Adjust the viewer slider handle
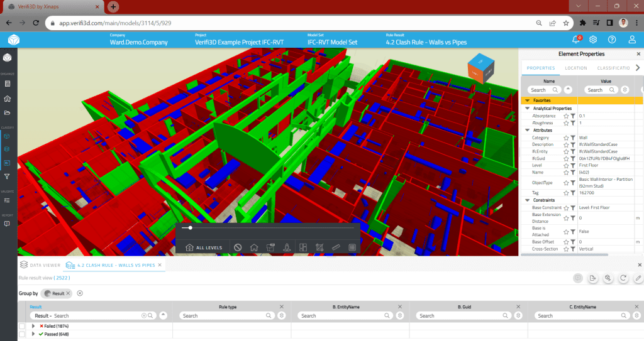The image size is (644, 341). pos(190,227)
